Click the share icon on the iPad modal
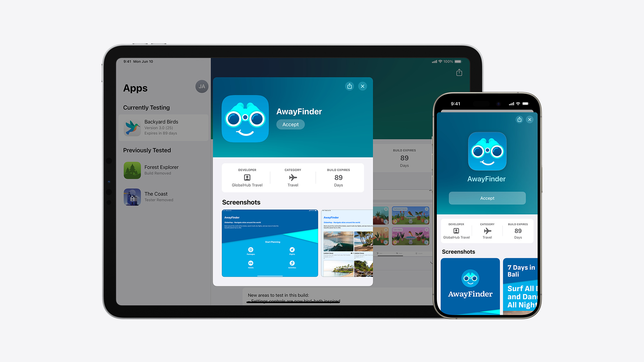Viewport: 644px width, 362px height. pos(350,86)
